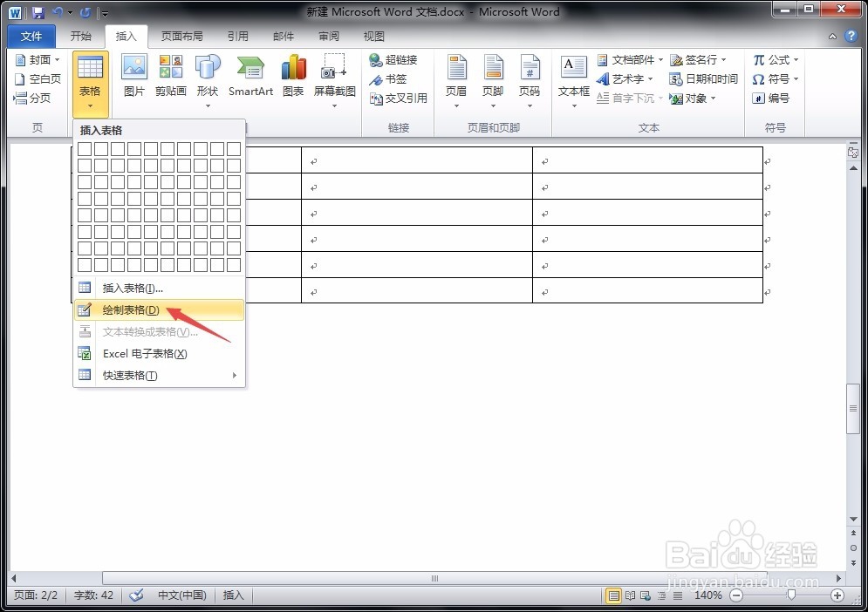This screenshot has height=612, width=868.
Task: Switch to the View (视图) tab
Action: pos(374,36)
